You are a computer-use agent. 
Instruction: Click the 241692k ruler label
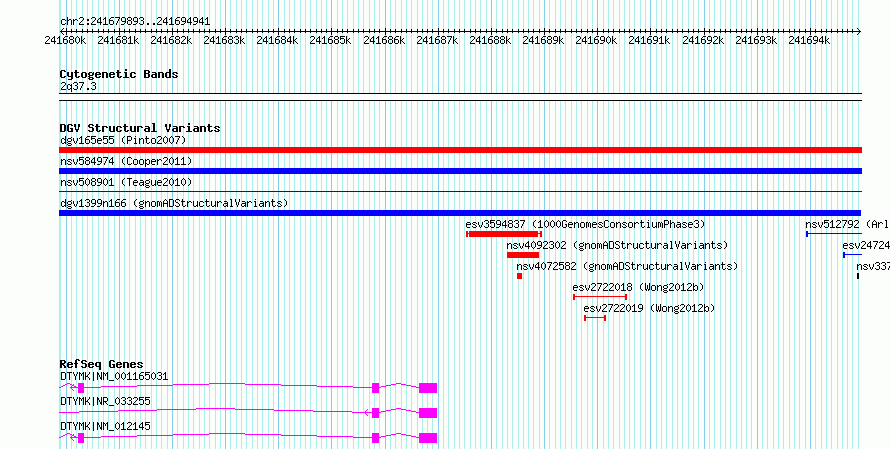703,40
